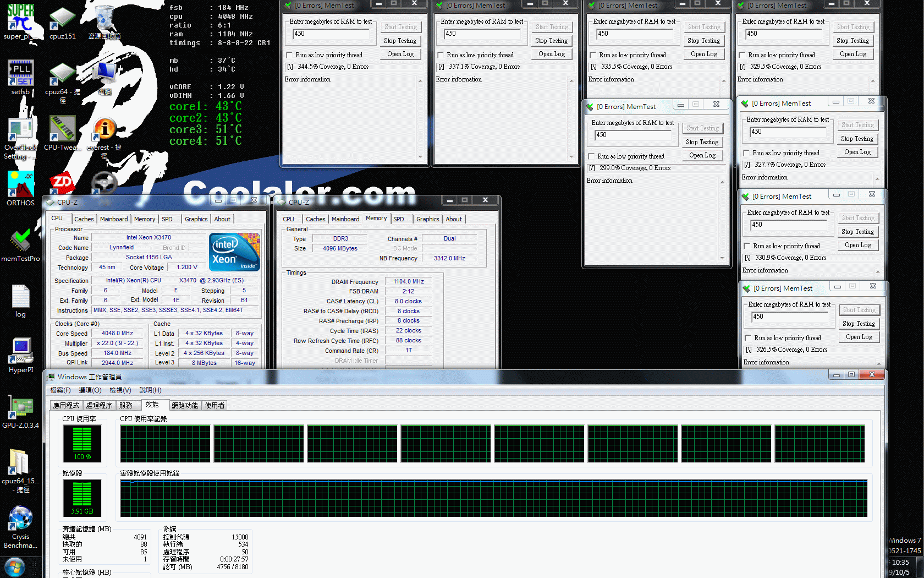Switch to the SPD tab in the CPU-Z Memory window

click(399, 219)
